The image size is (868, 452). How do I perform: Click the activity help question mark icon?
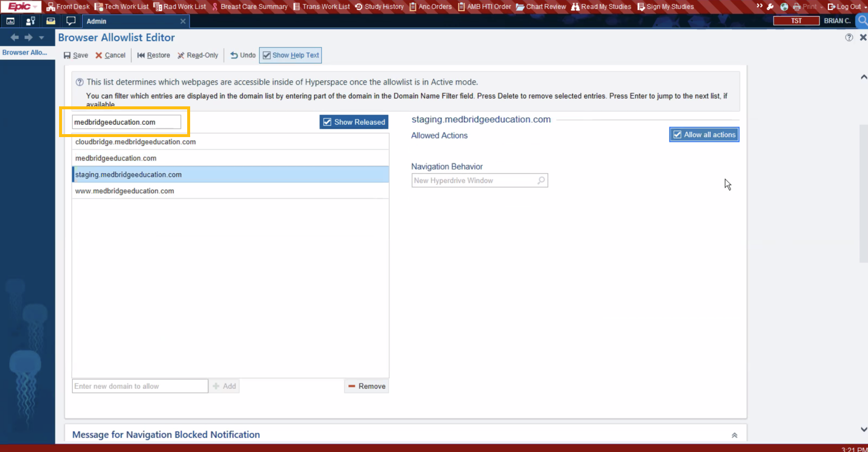849,37
